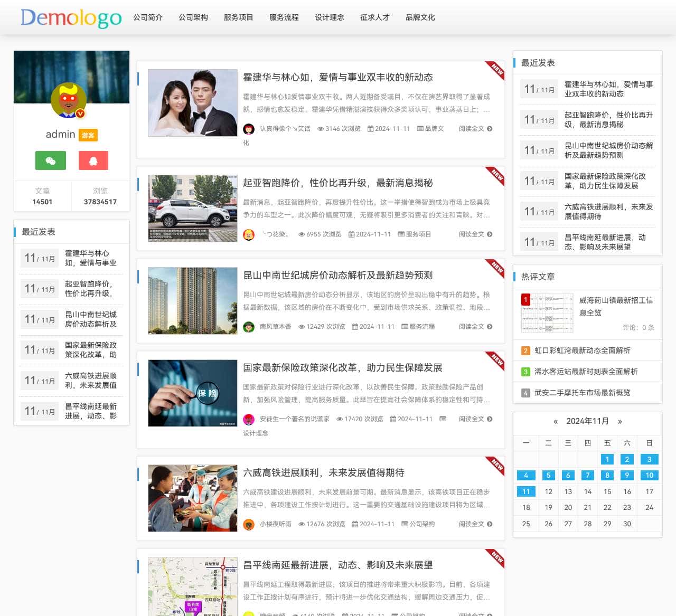Click rank badge 4 beside 武安二手摩托车
This screenshot has width=676, height=616.
pos(525,393)
